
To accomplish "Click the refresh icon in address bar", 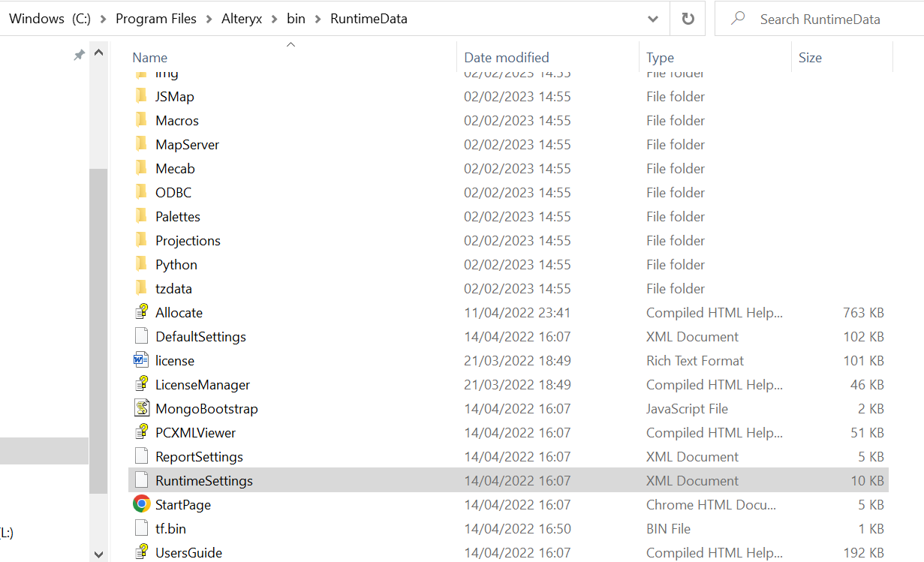I will 688,18.
